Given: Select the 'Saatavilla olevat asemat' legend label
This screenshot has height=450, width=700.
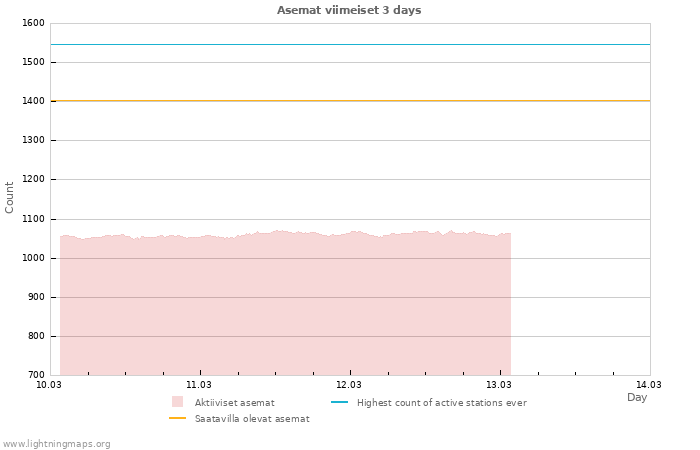Looking at the screenshot, I should [x=252, y=418].
